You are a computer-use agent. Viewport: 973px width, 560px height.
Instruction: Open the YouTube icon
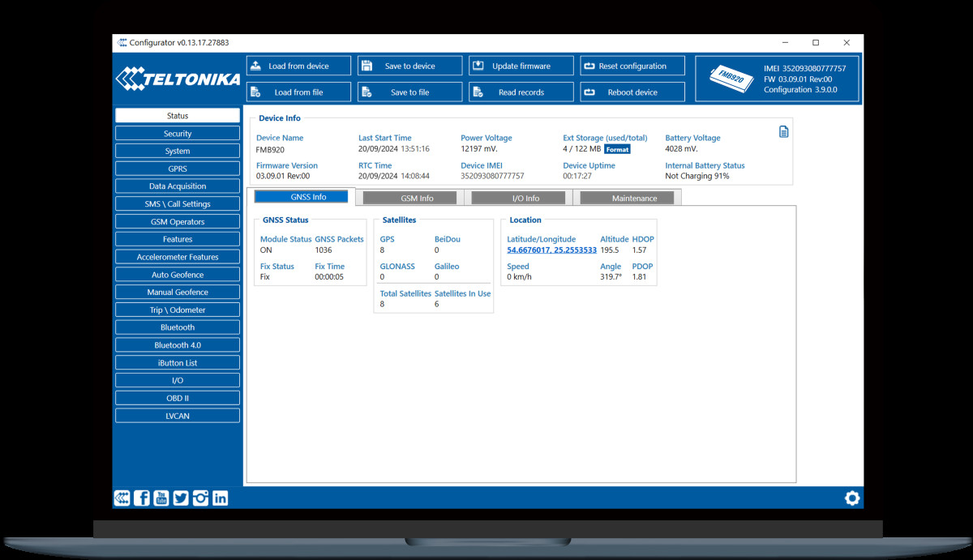(x=161, y=498)
